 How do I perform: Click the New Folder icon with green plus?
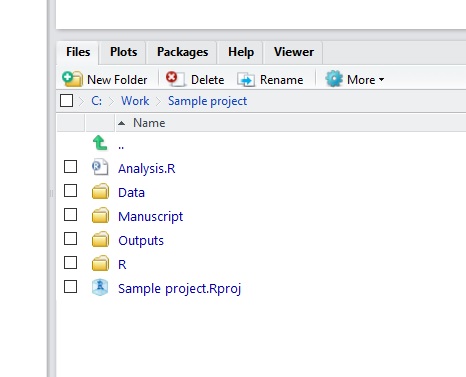click(72, 79)
